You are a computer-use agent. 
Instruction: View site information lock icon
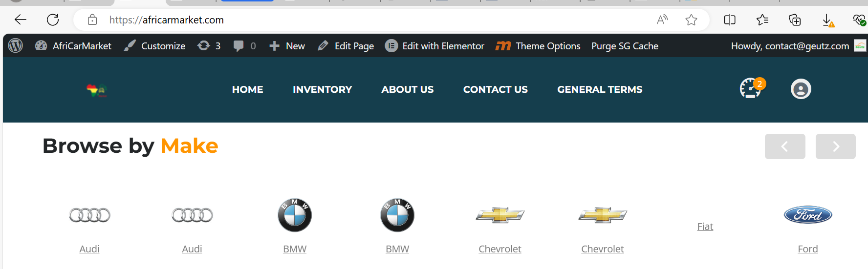tap(92, 20)
